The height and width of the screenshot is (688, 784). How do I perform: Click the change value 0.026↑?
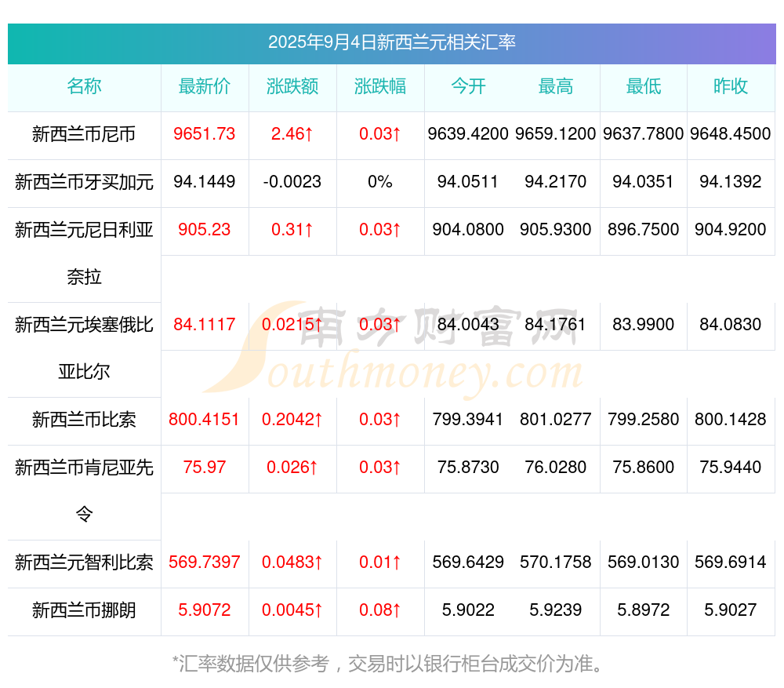point(292,468)
